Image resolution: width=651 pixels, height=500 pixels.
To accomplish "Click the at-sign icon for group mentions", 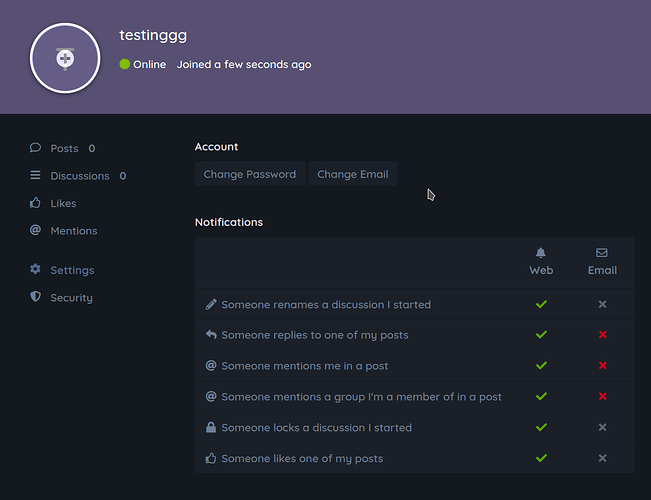I will coord(211,397).
